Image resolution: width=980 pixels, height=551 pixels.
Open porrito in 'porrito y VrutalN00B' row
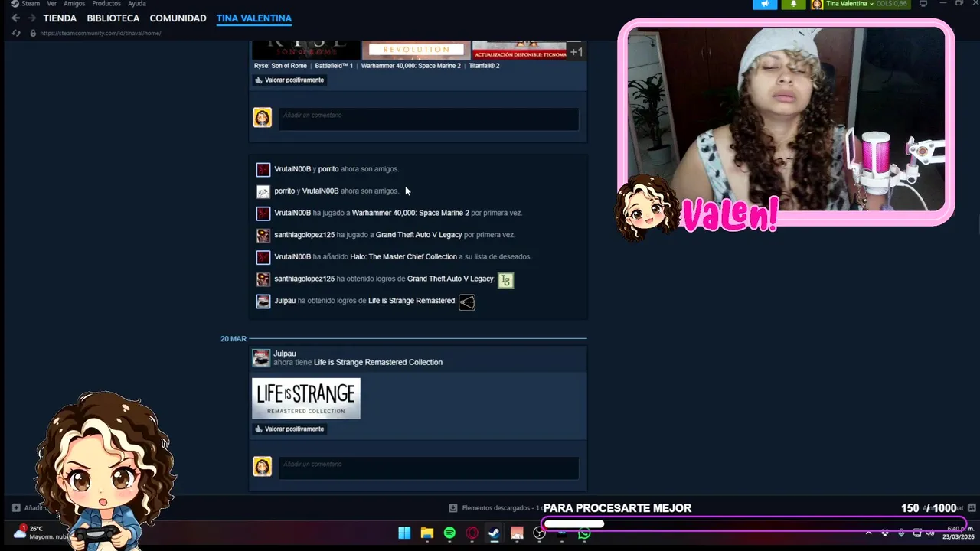click(x=285, y=191)
